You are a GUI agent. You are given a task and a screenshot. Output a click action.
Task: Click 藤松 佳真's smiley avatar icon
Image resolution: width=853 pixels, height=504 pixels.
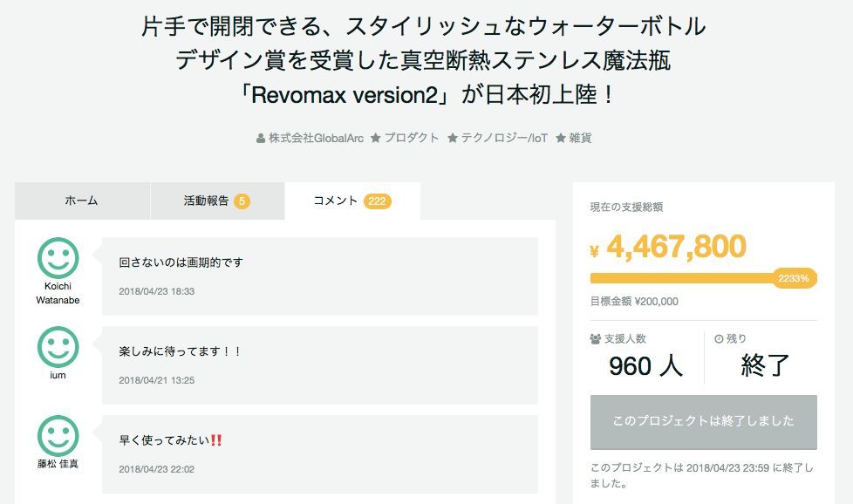58,436
